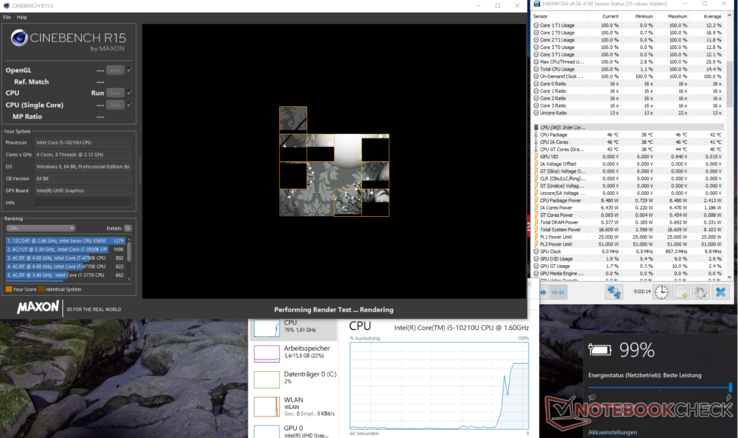The image size is (738, 438).
Task: Open the File menu in Cinebench
Action: [7, 17]
